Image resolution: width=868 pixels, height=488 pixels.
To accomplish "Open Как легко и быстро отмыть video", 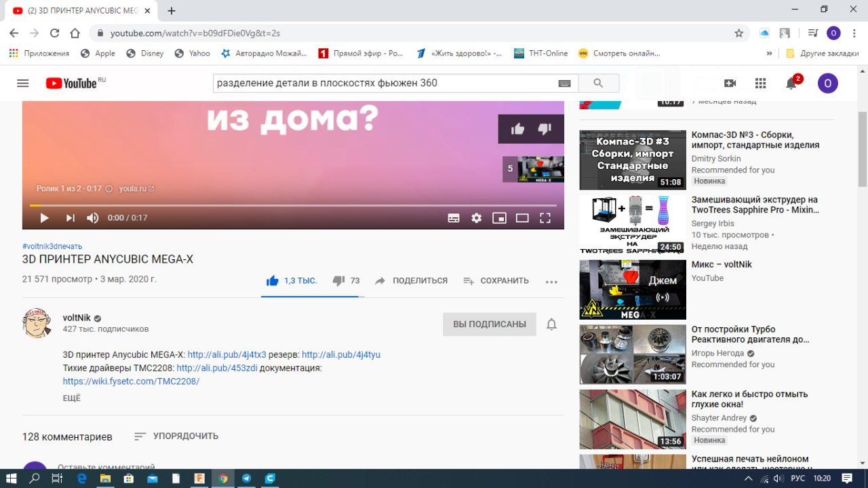I will [750, 399].
